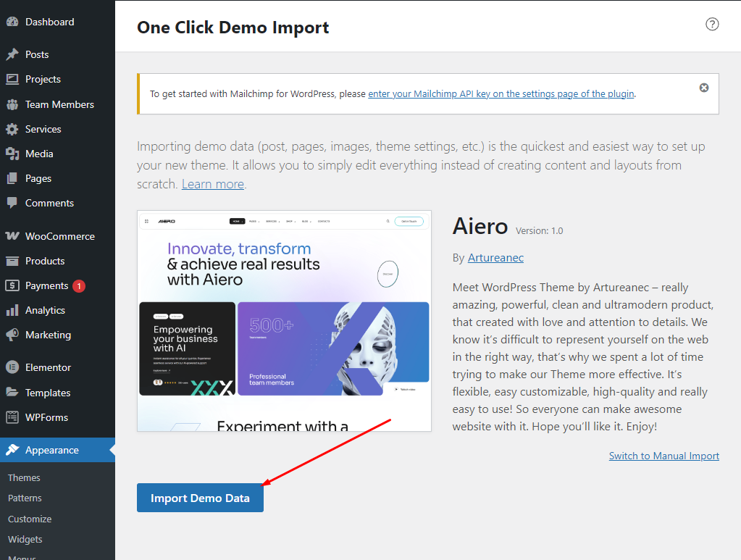Click Switch to Manual Import link
Image resolution: width=741 pixels, height=560 pixels.
pos(664,456)
